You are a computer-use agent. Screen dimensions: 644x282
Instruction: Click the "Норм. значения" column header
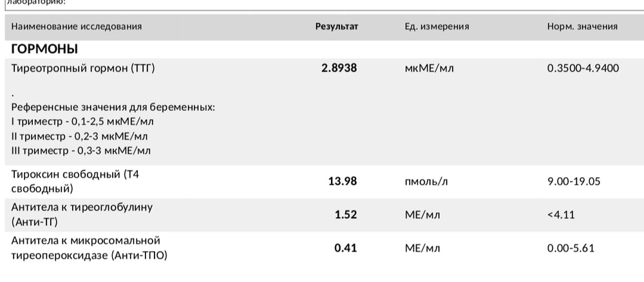click(582, 26)
